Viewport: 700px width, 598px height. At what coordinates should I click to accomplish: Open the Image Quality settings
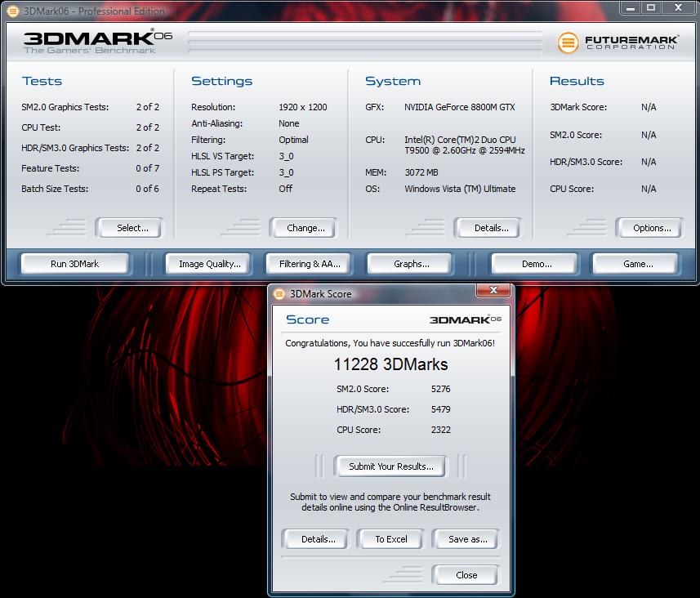[x=209, y=264]
